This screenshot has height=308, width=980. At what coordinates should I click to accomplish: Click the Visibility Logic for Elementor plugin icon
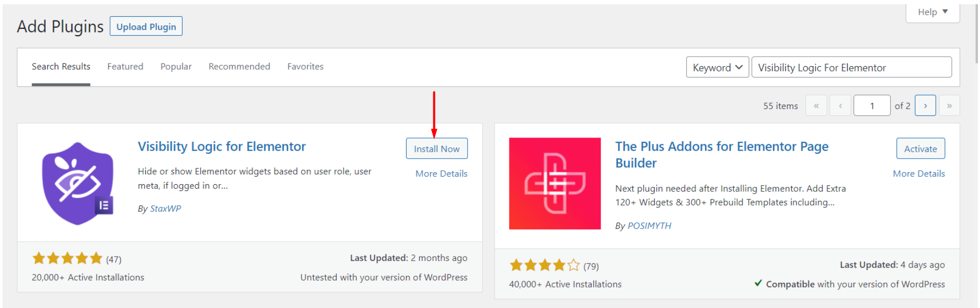coord(78,184)
